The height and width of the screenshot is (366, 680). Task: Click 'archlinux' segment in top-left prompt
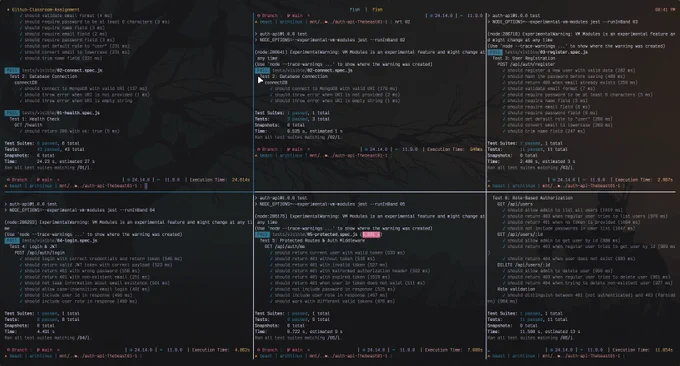tap(40, 186)
